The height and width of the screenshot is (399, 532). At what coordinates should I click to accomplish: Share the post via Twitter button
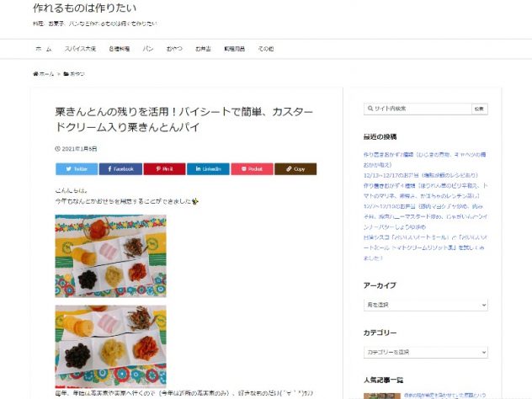coord(77,169)
